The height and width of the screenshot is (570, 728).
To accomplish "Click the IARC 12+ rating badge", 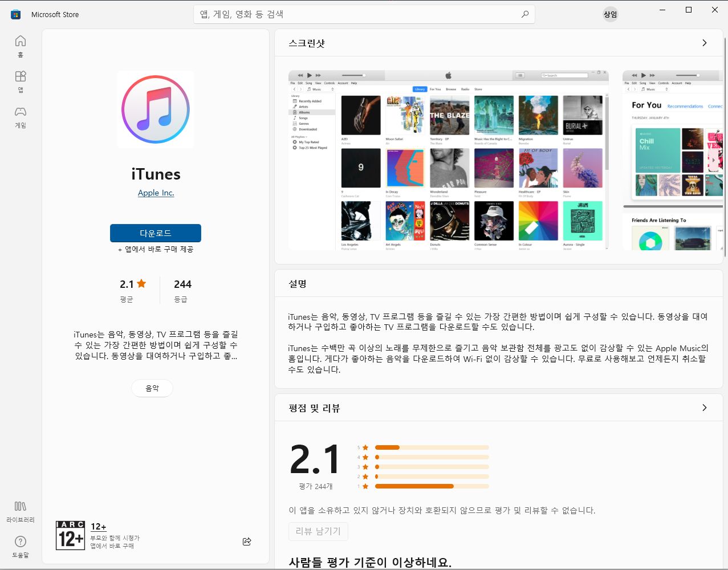I will tap(70, 535).
